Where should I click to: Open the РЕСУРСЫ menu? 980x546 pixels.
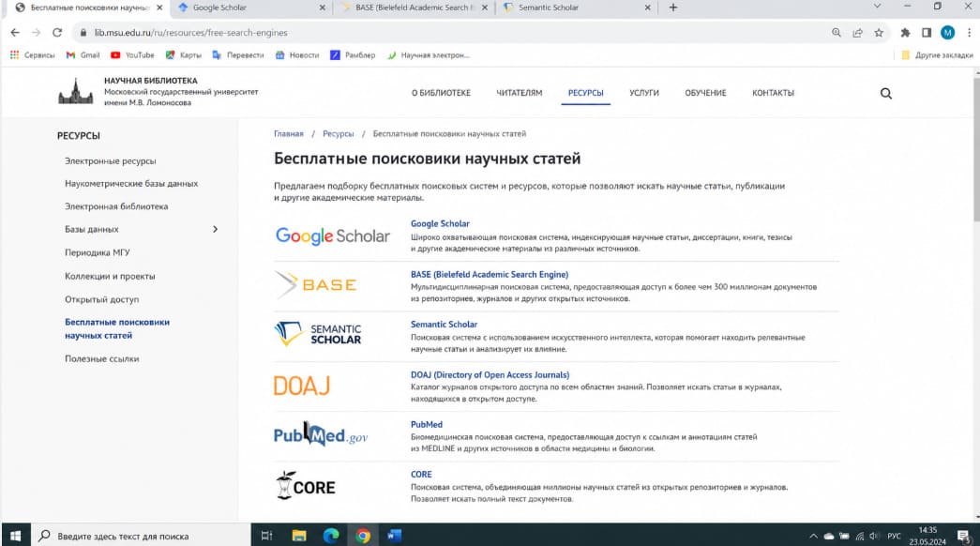tap(585, 93)
